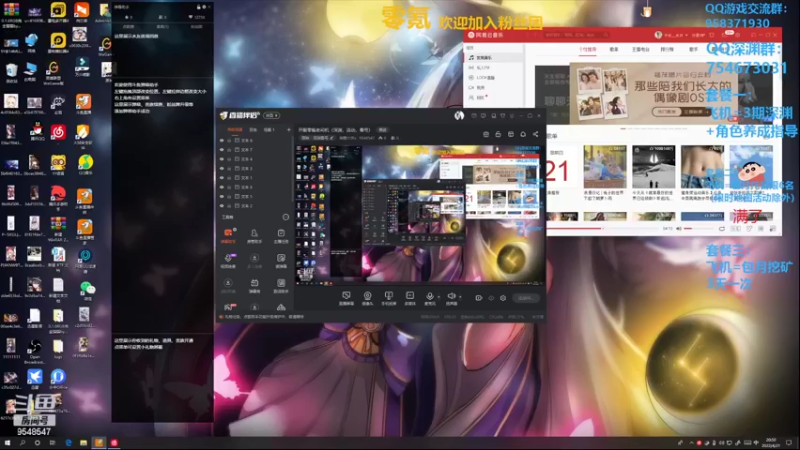Toggle visibility eye of 文本 2 layer
This screenshot has height=450, width=800.
pos(222,206)
